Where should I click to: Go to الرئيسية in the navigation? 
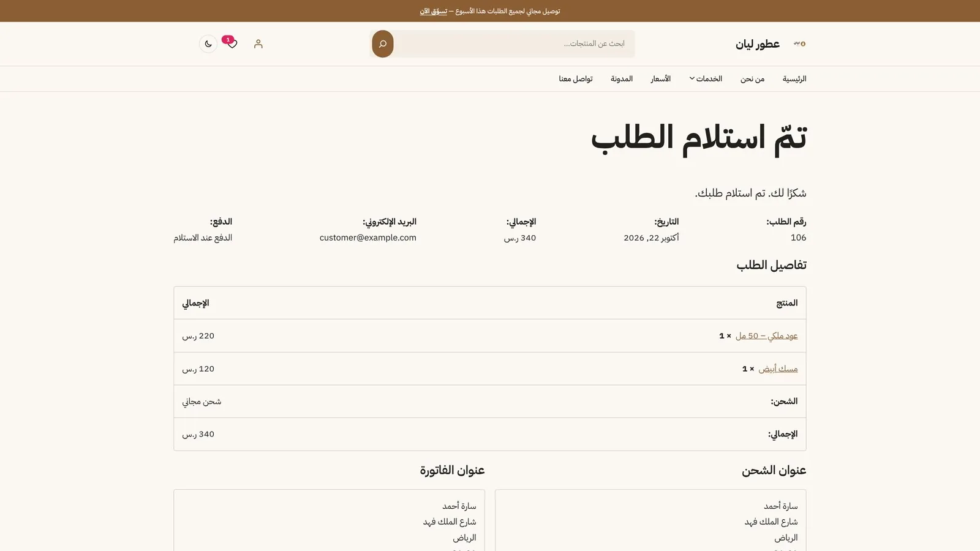click(794, 79)
